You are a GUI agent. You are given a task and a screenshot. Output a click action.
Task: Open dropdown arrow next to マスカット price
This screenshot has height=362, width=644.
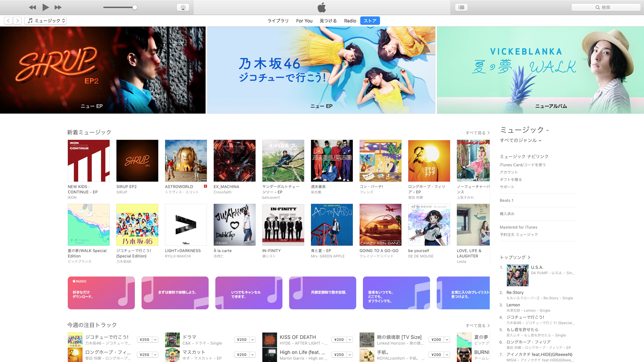coord(253,355)
